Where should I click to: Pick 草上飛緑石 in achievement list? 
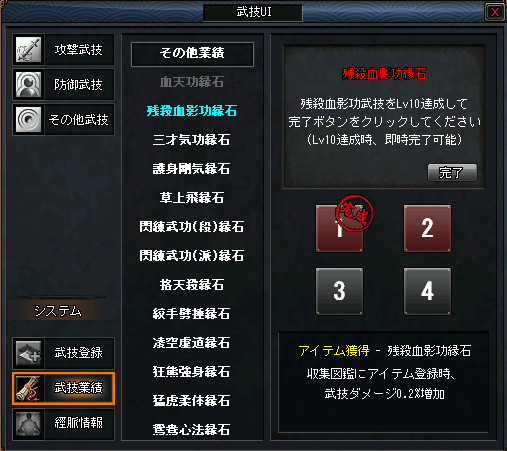click(x=192, y=198)
